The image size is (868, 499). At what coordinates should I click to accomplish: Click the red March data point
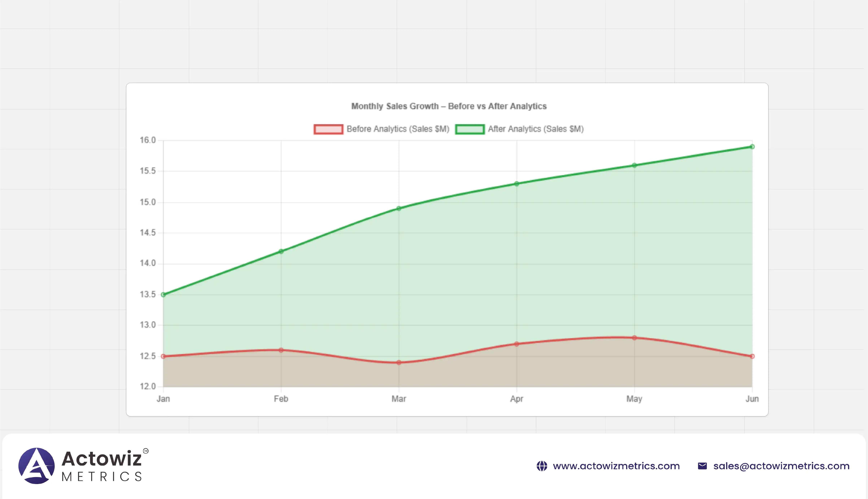tap(399, 363)
